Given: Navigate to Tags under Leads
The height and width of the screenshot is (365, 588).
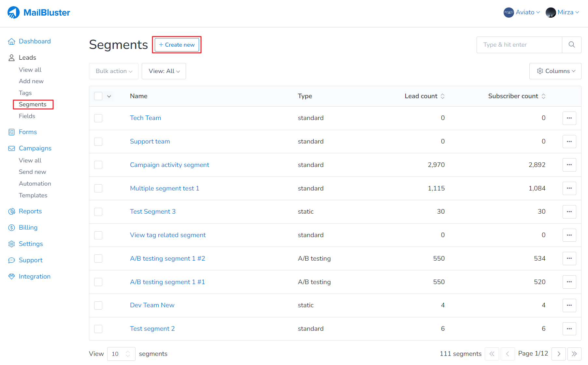Looking at the screenshot, I should tap(25, 93).
